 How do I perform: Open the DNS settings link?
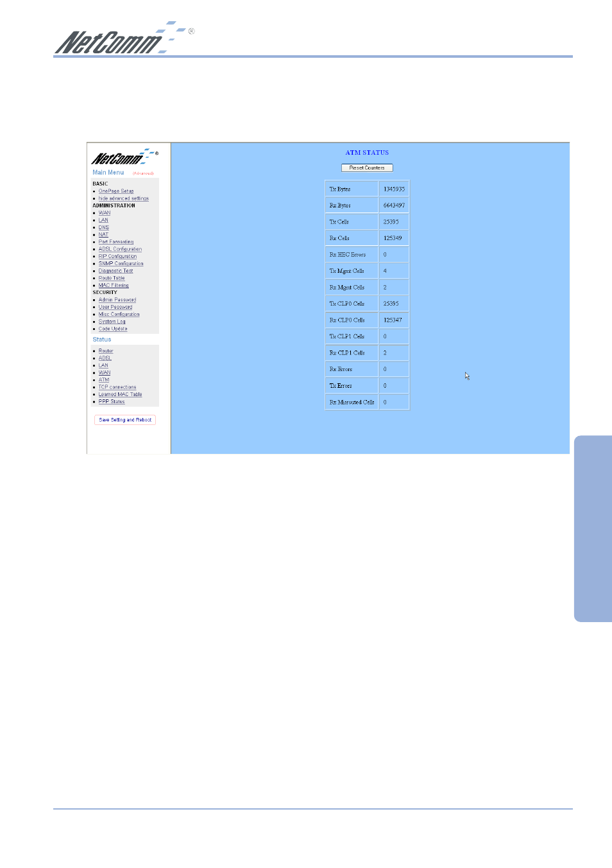point(104,227)
